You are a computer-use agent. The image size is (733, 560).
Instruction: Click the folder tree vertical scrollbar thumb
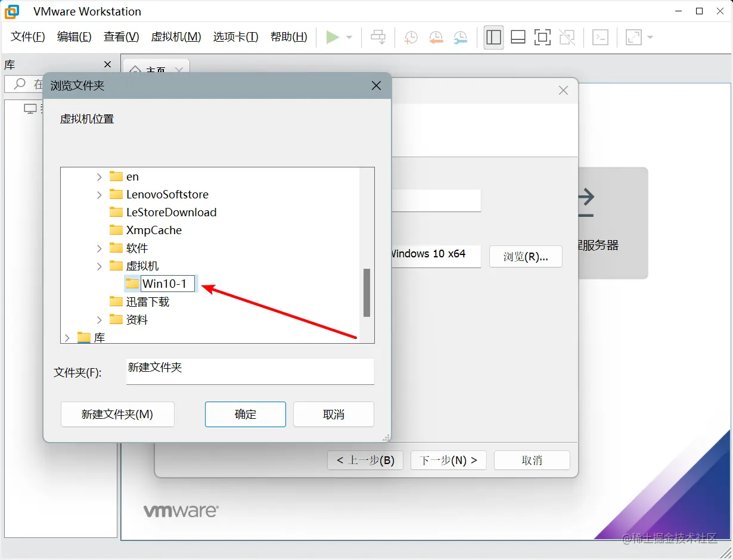click(367, 293)
